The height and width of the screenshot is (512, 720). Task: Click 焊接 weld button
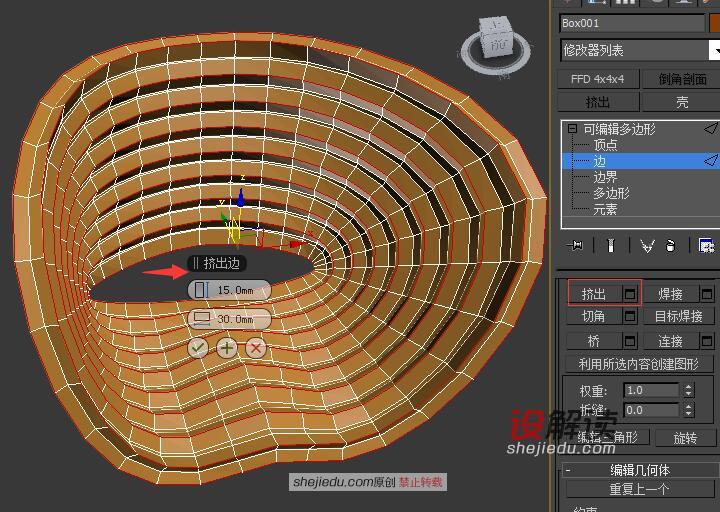pyautogui.click(x=671, y=293)
